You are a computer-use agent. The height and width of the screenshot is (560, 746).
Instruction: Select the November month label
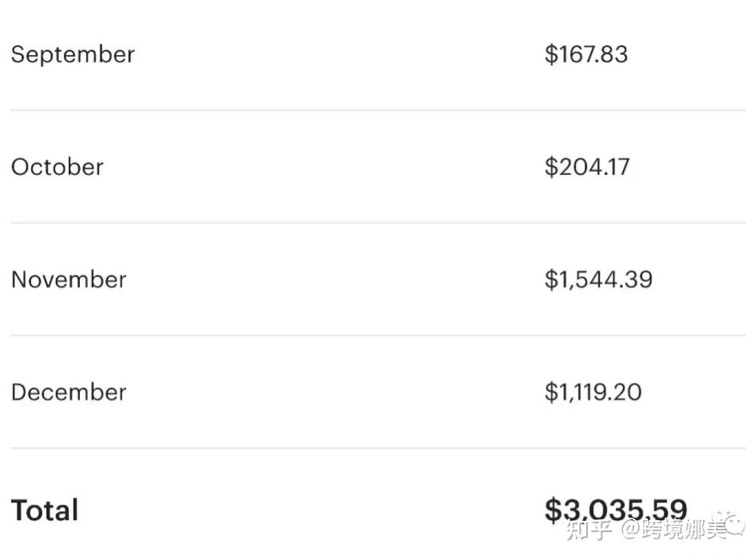pyautogui.click(x=69, y=280)
